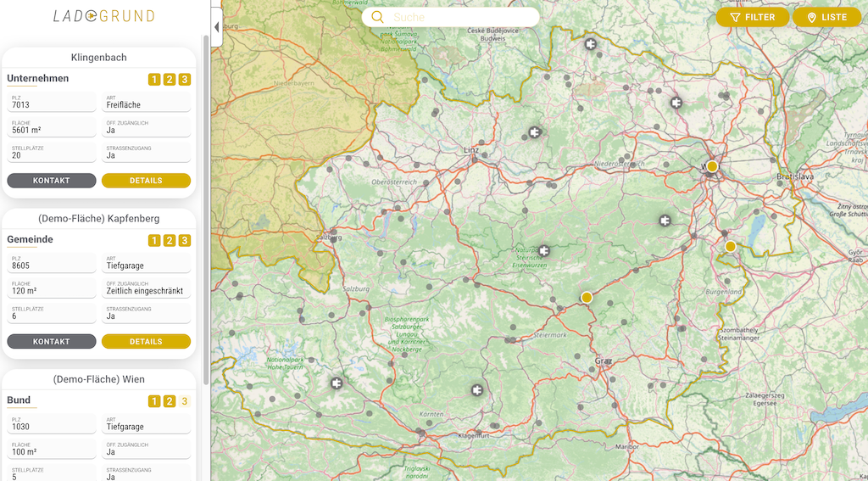The height and width of the screenshot is (481, 868).
Task: Click badge 1 on Wien card
Action: [154, 401]
